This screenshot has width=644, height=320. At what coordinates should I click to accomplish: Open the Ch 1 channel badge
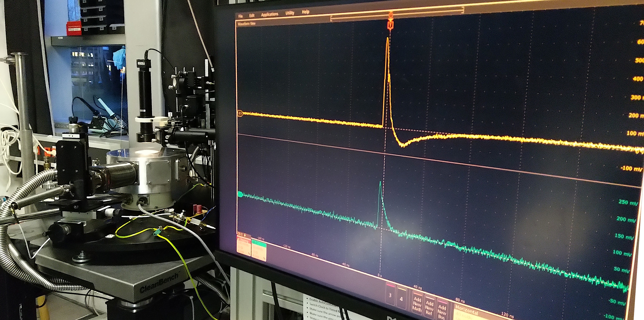244,245
